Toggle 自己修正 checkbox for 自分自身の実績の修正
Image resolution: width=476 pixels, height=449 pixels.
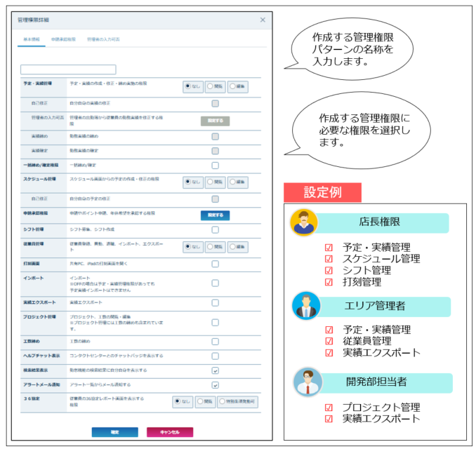[x=216, y=104]
